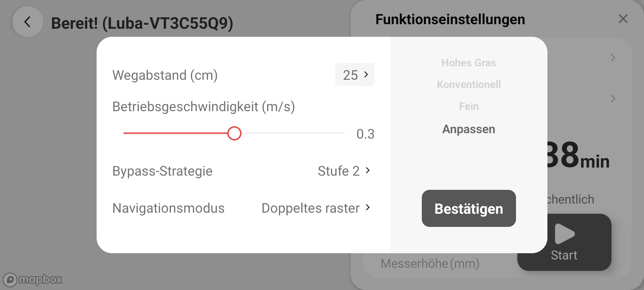Confirm settings with Bestätigen button

(x=469, y=208)
